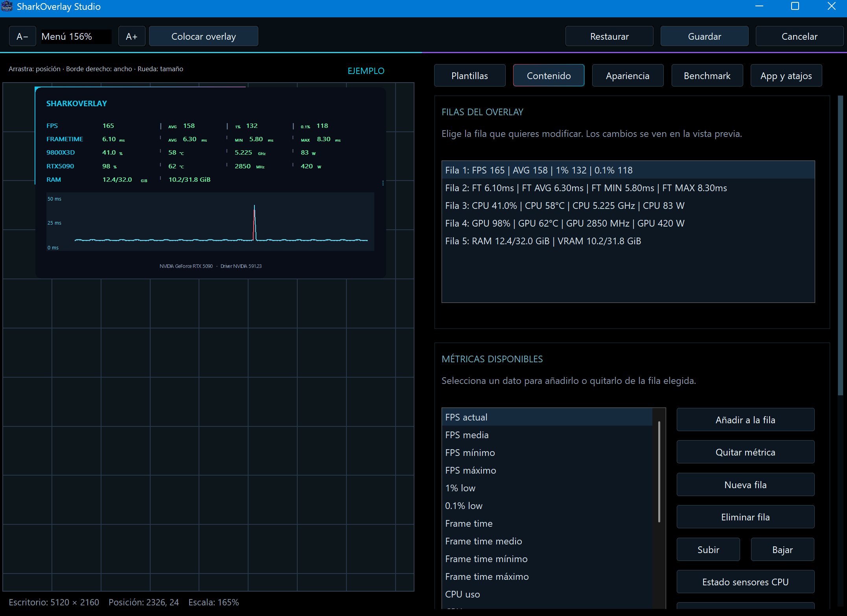Click Eliminar fila button
Image resolution: width=847 pixels, height=616 pixels.
coord(745,517)
